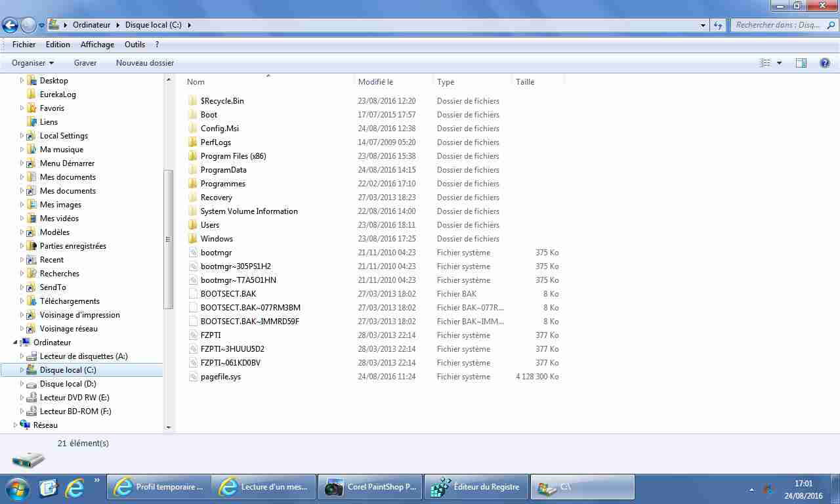Screen dimensions: 840x504
Task: Click the refresh button beside address bar
Action: pos(718,25)
